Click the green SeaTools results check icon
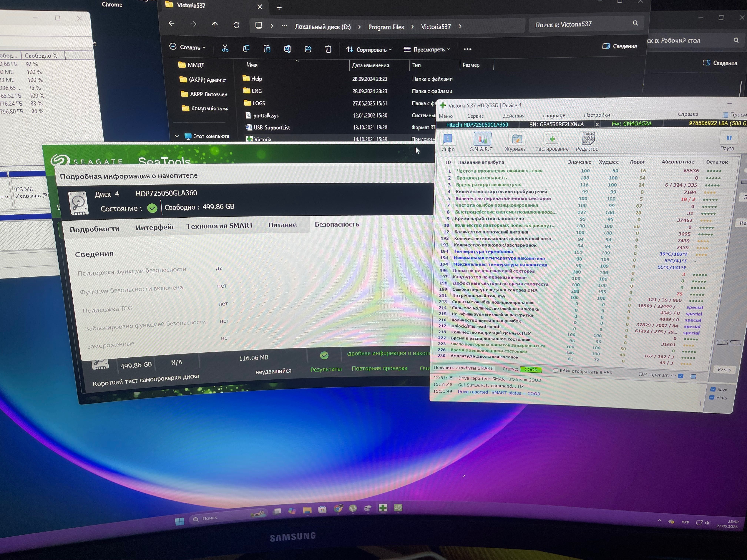 324,355
